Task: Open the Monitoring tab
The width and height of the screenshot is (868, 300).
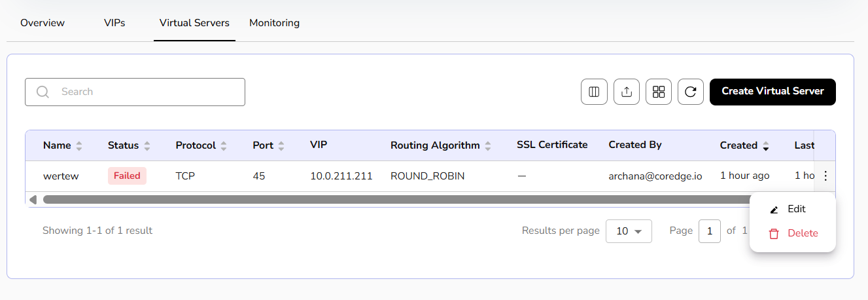Action: coord(274,23)
